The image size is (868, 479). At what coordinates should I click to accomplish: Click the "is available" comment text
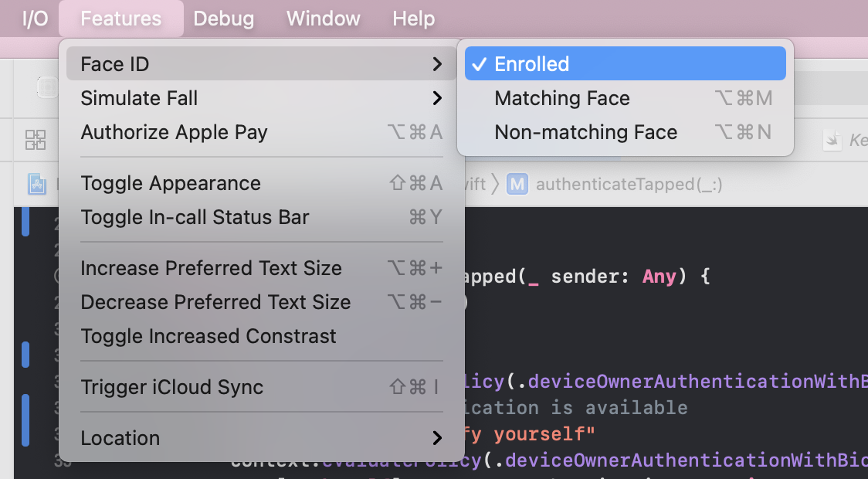[x=619, y=408]
